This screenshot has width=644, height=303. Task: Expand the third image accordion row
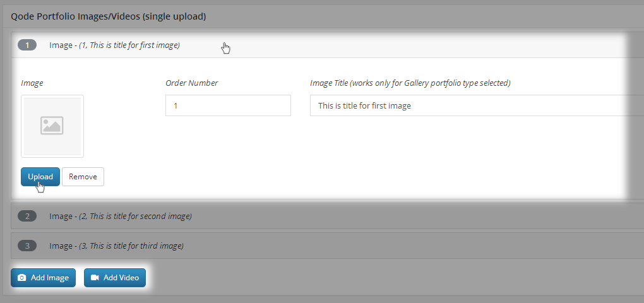coord(327,246)
